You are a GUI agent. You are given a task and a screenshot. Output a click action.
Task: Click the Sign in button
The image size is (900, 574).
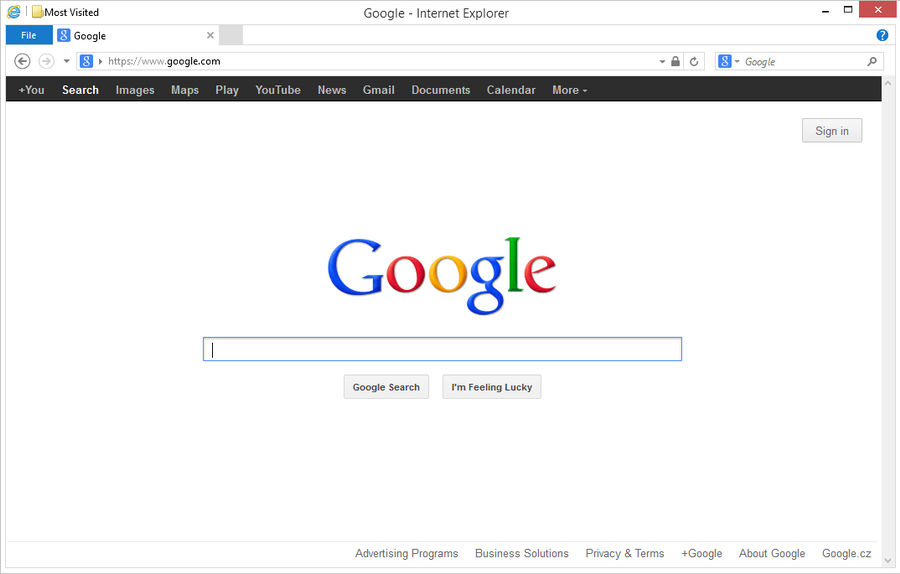click(832, 131)
